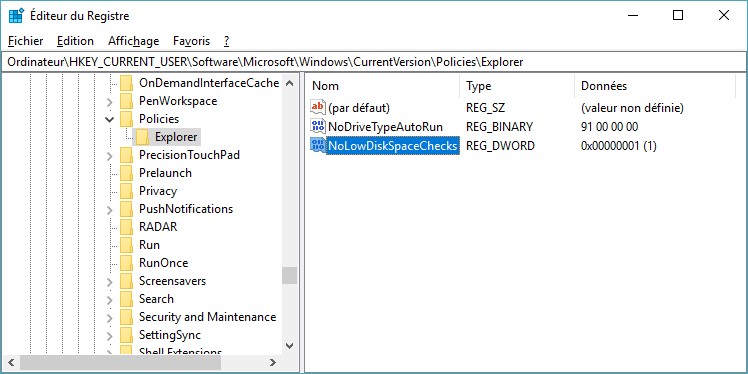Click the tree scroll down arrow
Screen dimensions: 748x374
point(289,345)
